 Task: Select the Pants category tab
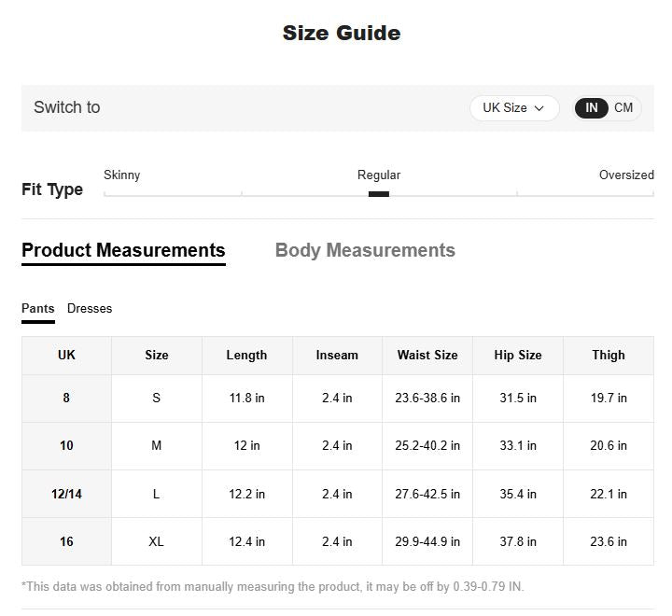(38, 309)
